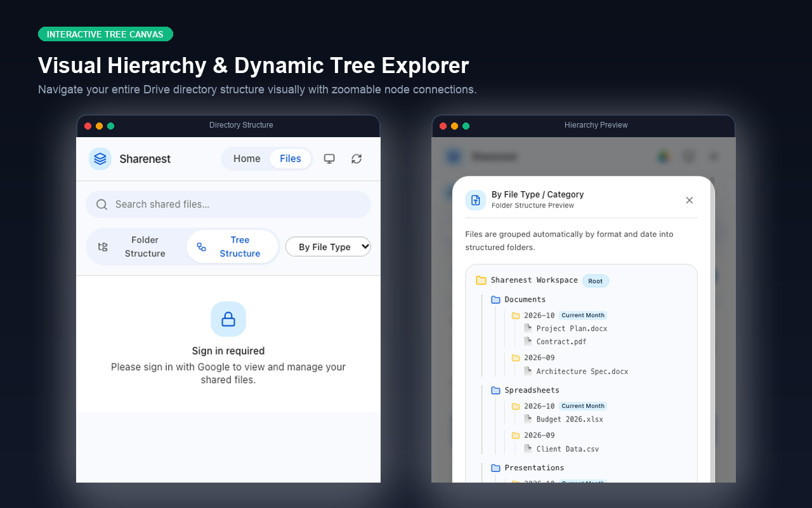Click the Sign in required heading
Image resolution: width=812 pixels, height=508 pixels.
pyautogui.click(x=228, y=351)
